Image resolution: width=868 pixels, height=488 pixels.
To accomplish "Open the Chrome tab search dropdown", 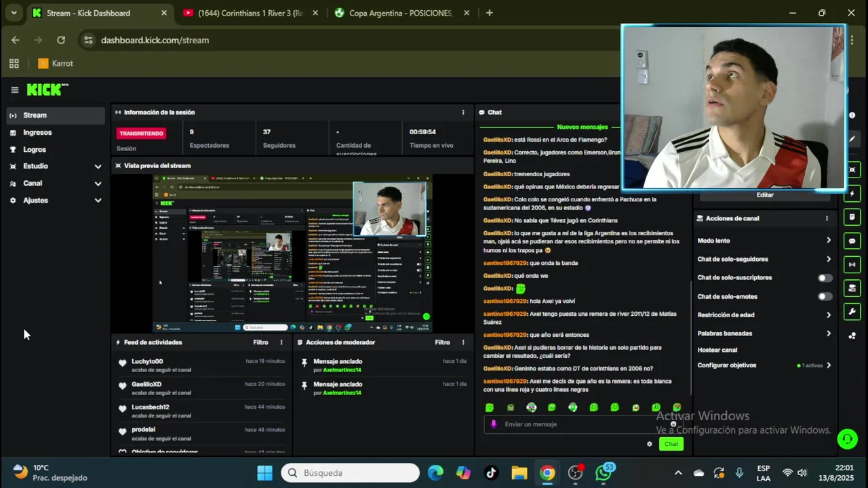I will tap(14, 13).
